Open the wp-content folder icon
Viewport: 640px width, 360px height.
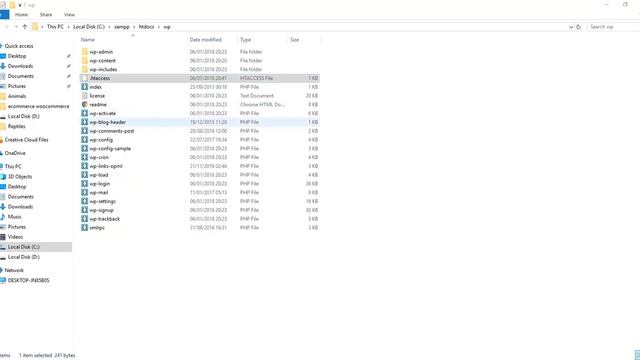[84, 60]
